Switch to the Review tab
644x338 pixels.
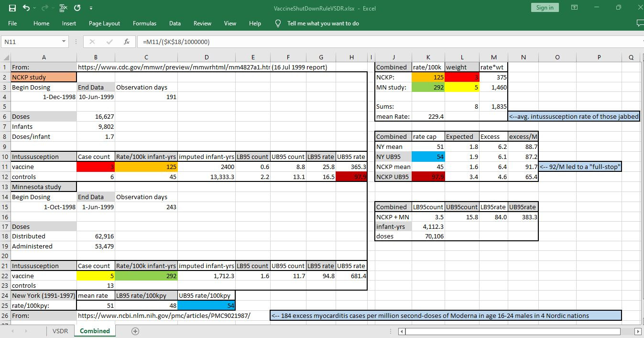(202, 23)
